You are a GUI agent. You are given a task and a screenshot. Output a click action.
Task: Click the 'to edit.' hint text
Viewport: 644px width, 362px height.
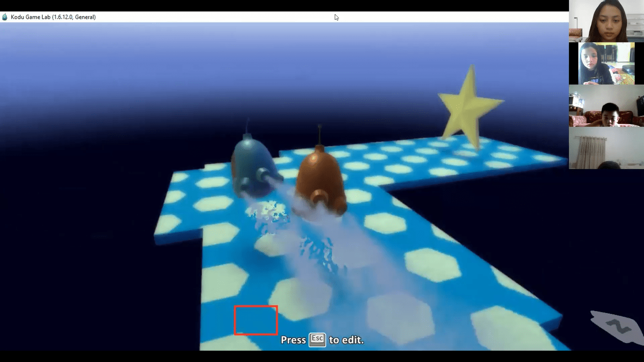(x=347, y=340)
